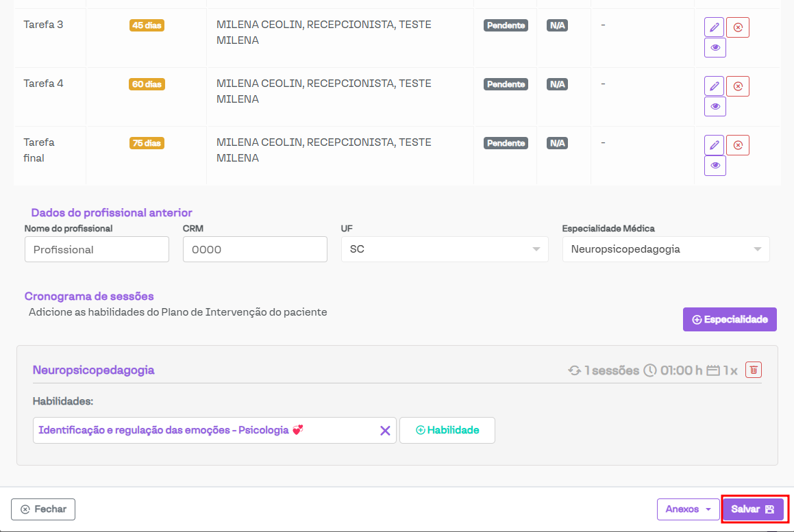Click the Nome do profissional input field
Screen dimensions: 794x532
point(97,250)
